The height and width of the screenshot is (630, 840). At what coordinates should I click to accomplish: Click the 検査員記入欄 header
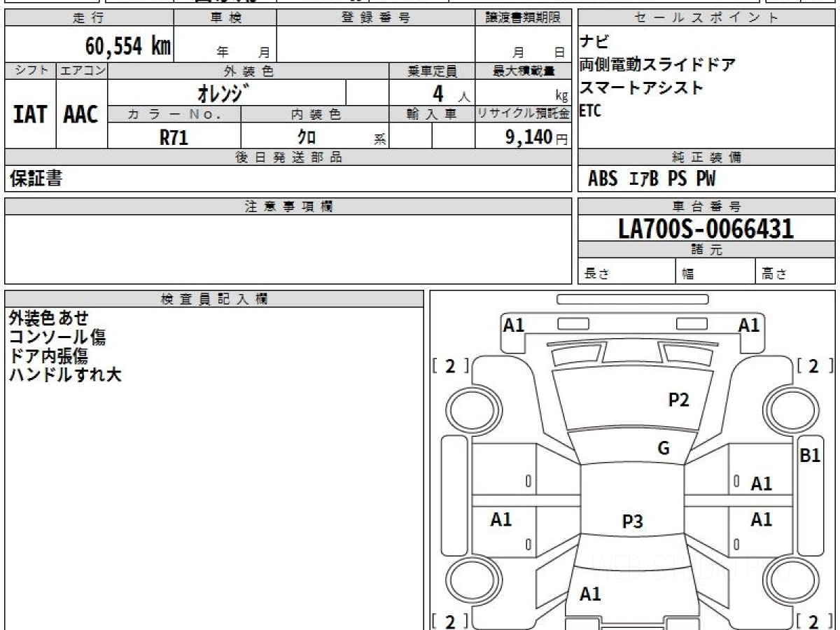pos(214,298)
